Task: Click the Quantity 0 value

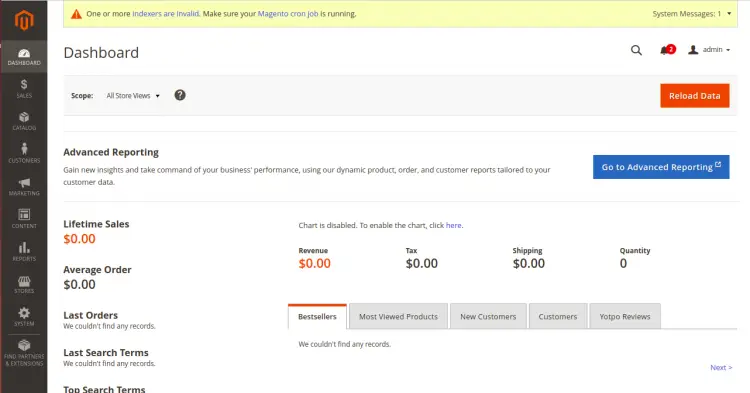Action: [x=623, y=263]
